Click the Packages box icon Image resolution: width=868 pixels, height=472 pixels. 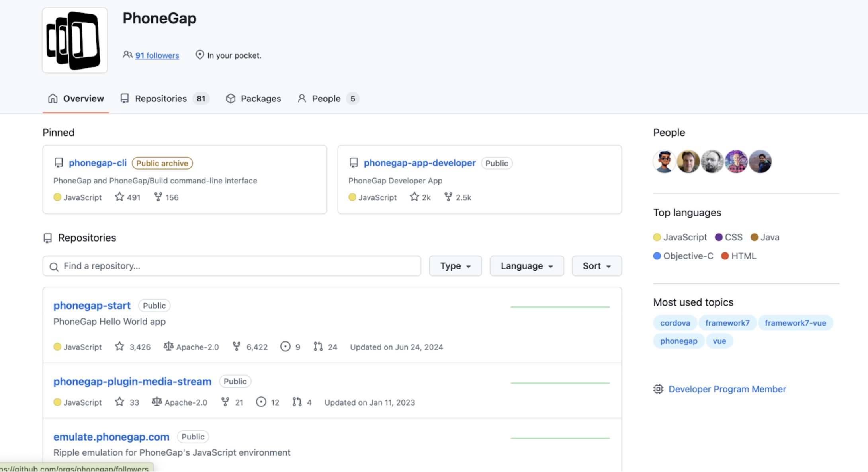(x=231, y=98)
